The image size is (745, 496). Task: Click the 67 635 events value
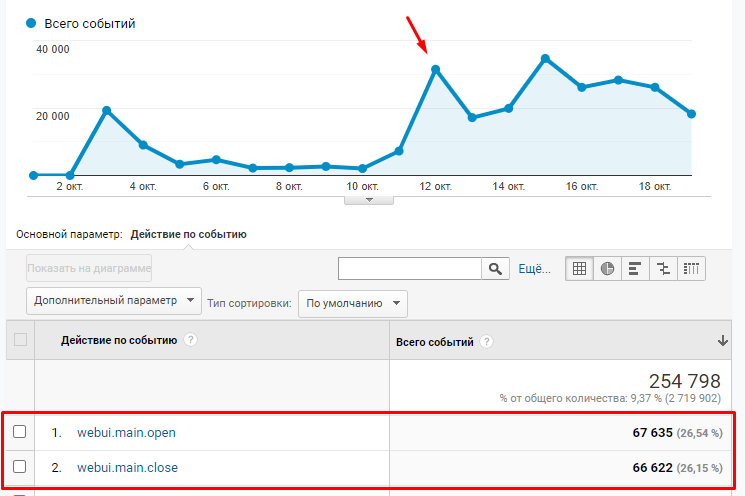coord(652,433)
